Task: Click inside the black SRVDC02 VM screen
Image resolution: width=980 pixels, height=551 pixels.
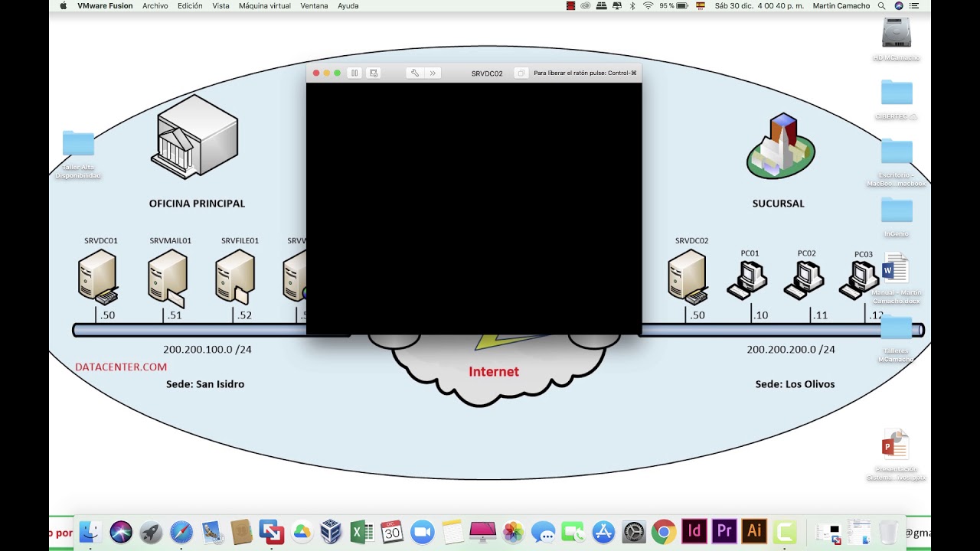Action: [474, 208]
